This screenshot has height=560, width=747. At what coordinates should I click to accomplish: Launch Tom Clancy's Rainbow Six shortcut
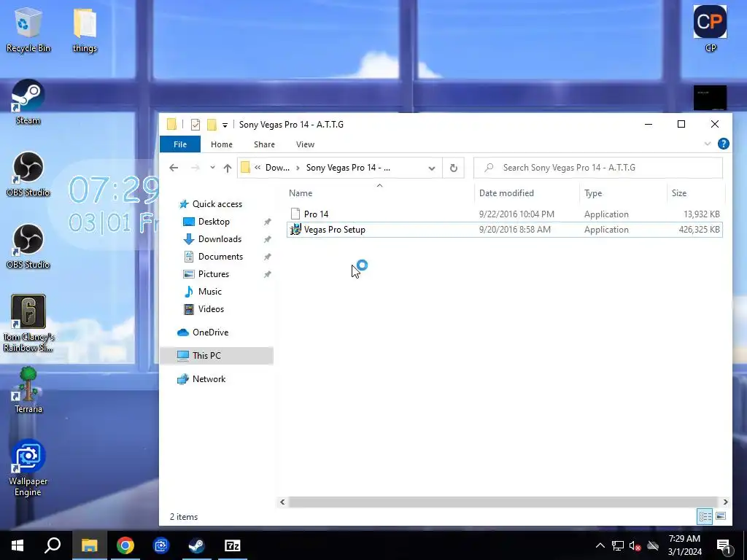(x=28, y=323)
